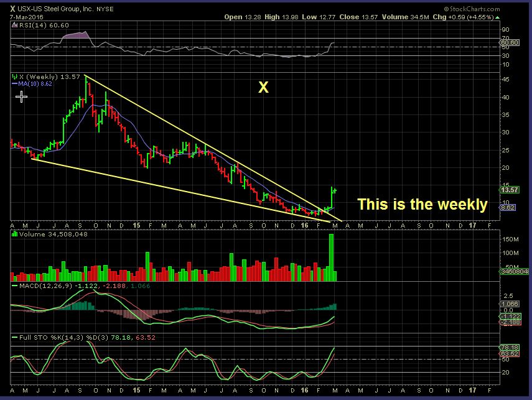
Task: Click the 'X (Weekly) 13.57' panel label
Action: coord(50,77)
